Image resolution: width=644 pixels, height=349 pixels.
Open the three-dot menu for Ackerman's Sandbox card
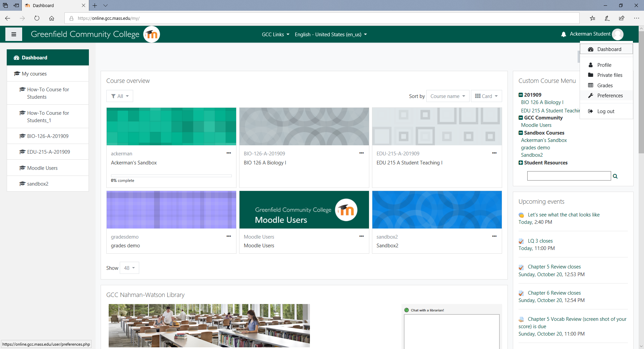(x=229, y=153)
